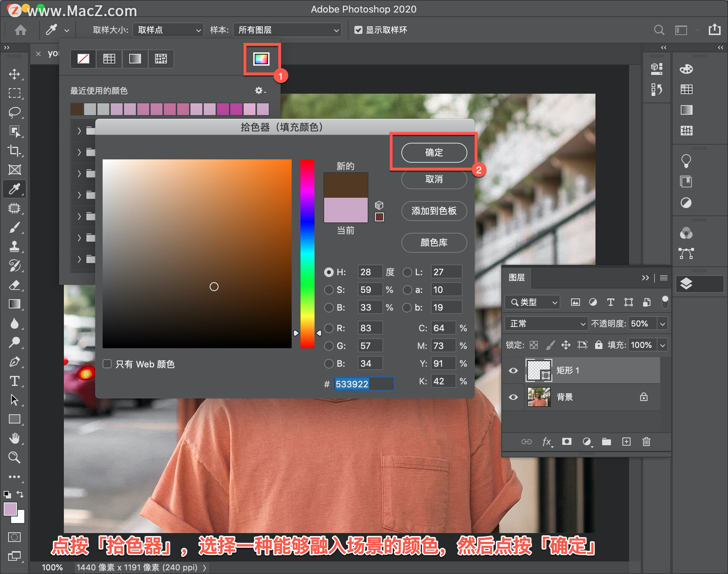Open the color picker rainbow icon

coord(261,59)
